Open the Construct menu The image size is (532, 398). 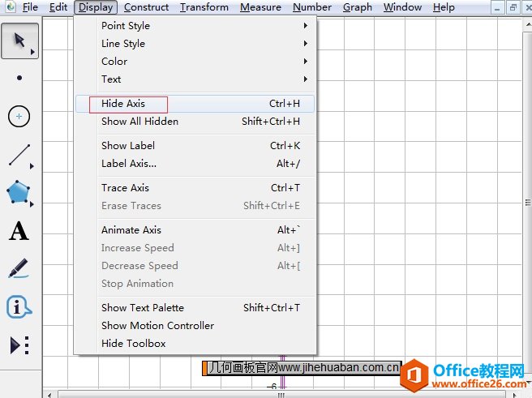click(146, 7)
